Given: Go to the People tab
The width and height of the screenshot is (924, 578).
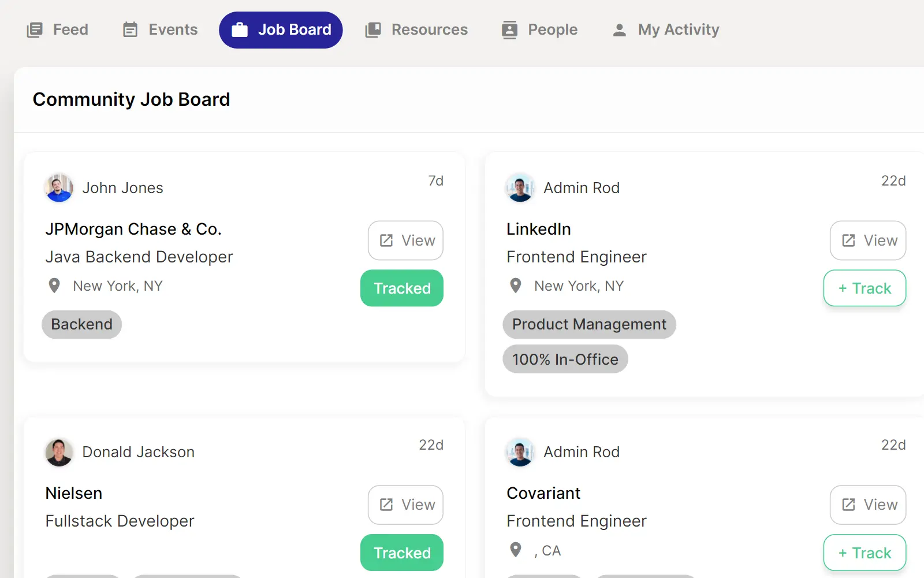Looking at the screenshot, I should 539,29.
